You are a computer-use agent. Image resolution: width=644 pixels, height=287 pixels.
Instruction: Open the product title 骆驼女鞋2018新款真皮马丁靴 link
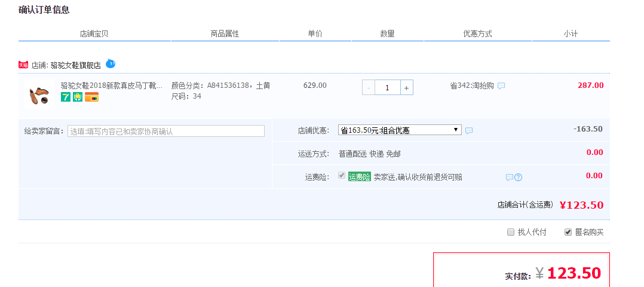111,86
